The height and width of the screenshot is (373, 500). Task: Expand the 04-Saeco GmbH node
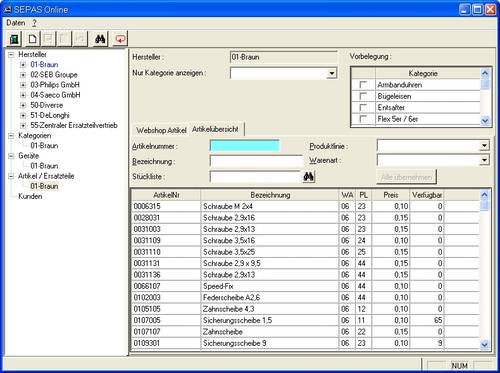[23, 95]
